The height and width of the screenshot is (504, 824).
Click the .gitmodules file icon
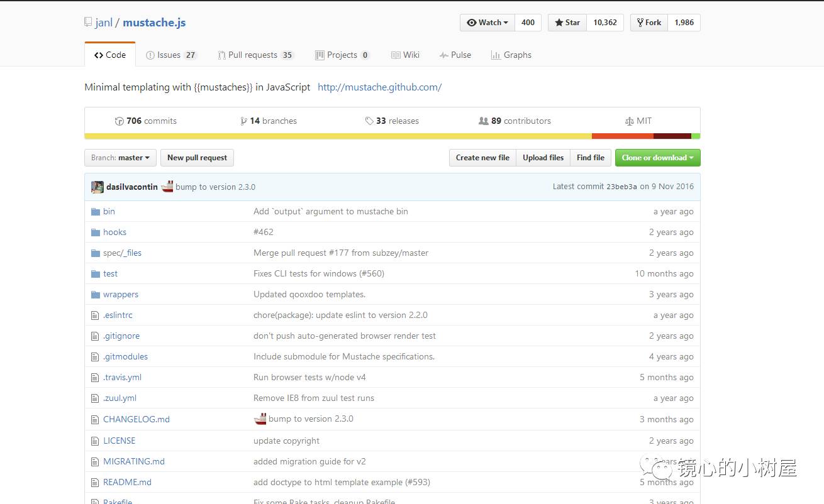coord(95,357)
